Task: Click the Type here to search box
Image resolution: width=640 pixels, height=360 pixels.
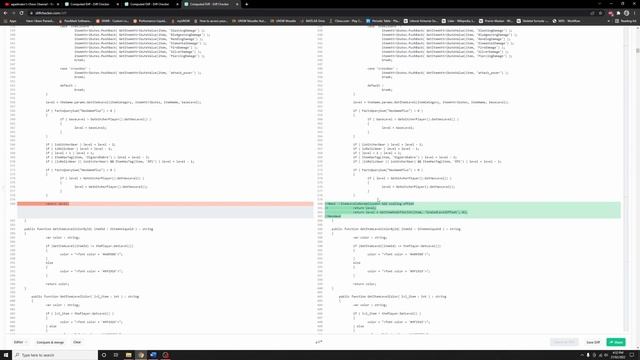Action: pyautogui.click(x=55, y=355)
